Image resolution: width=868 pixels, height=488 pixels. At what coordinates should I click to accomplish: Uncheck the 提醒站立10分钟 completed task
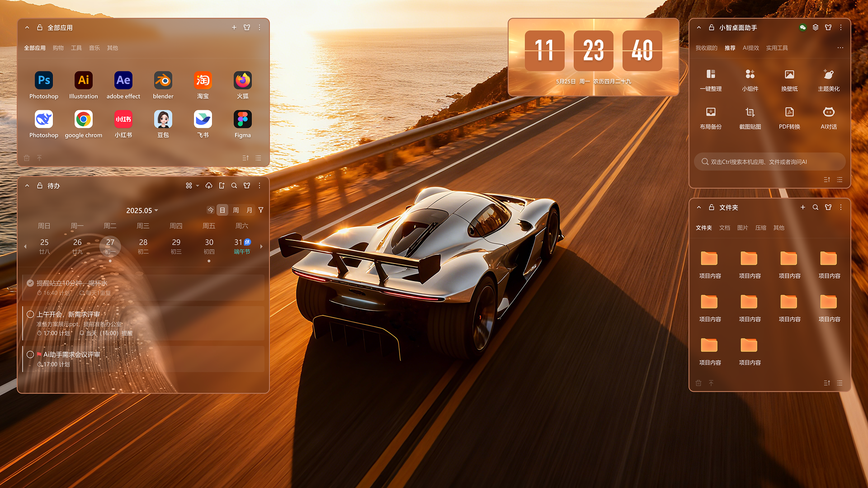tap(30, 283)
